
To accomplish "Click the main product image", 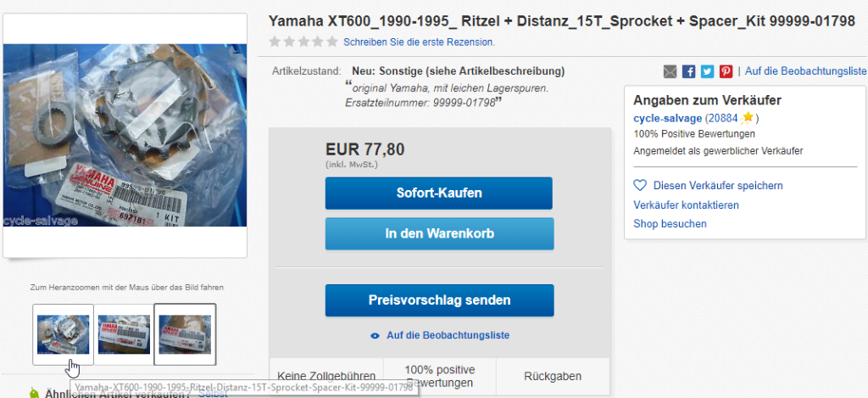I will click(x=125, y=135).
